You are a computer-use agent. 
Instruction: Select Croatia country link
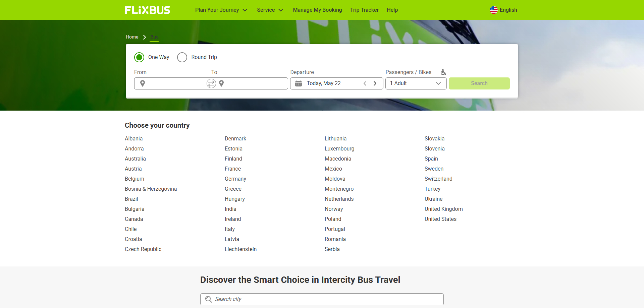click(133, 239)
